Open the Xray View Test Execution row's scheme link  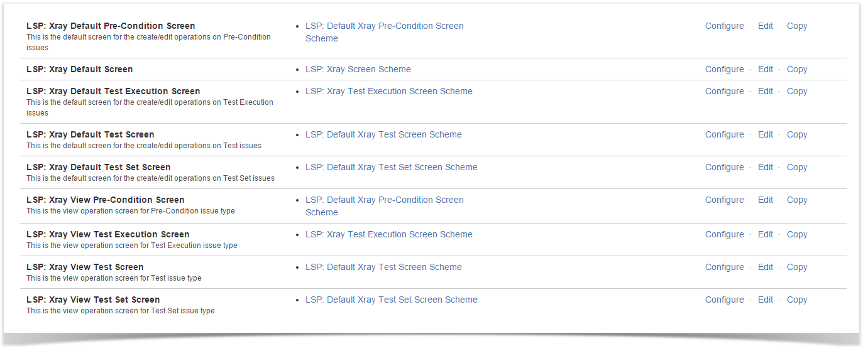click(389, 234)
